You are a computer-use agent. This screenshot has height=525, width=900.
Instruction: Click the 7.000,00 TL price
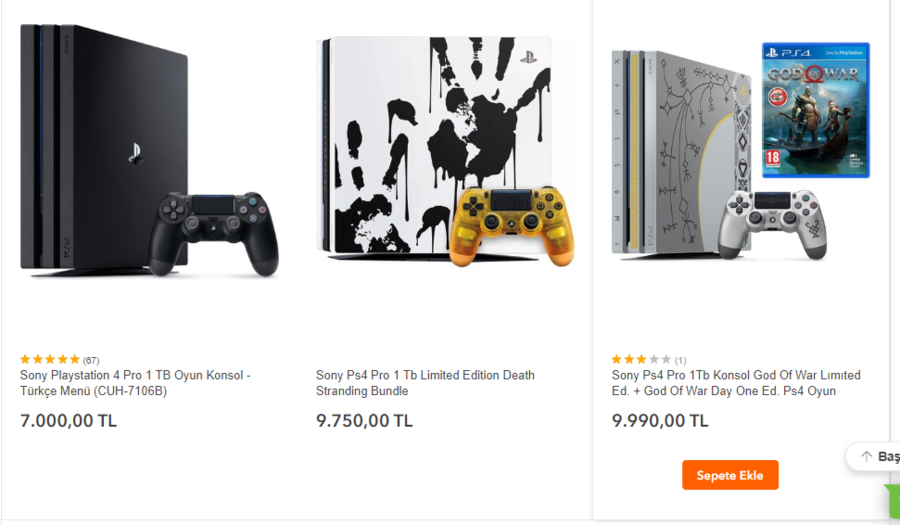tap(68, 421)
